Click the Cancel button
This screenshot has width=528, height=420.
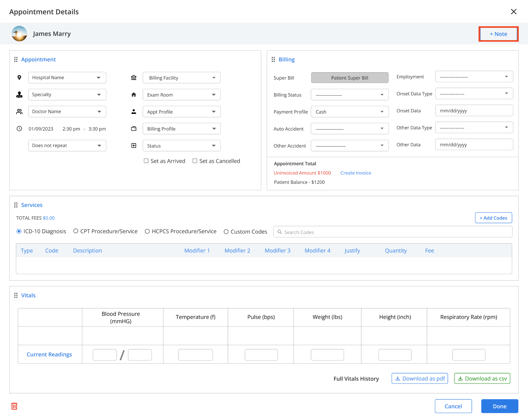click(x=453, y=406)
